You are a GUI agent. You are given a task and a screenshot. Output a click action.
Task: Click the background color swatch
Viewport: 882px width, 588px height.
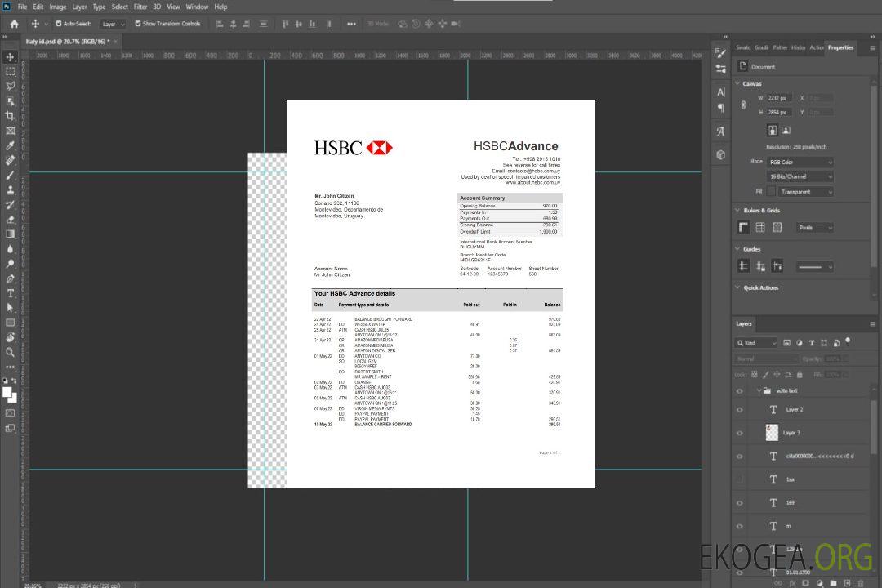(14, 399)
